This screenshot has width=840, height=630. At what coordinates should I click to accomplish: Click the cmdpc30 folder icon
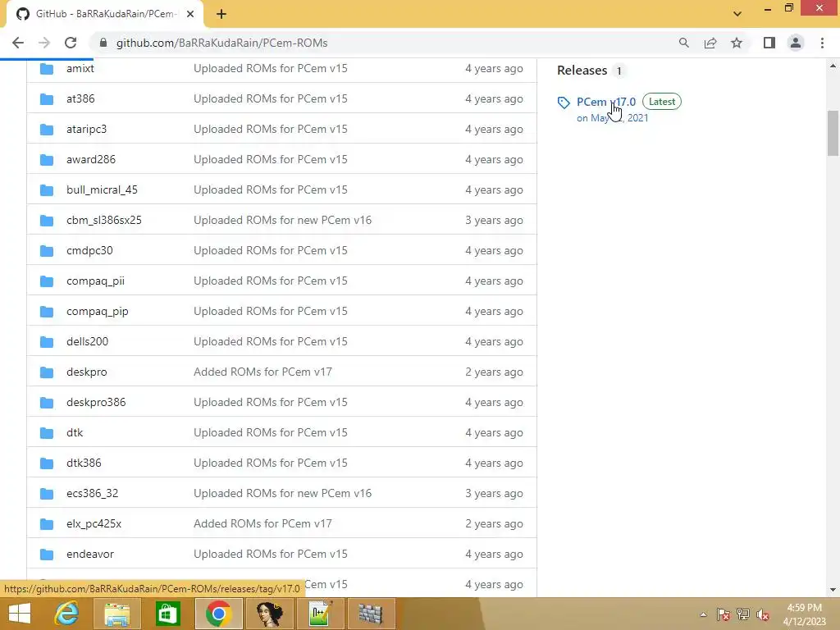pyautogui.click(x=47, y=251)
